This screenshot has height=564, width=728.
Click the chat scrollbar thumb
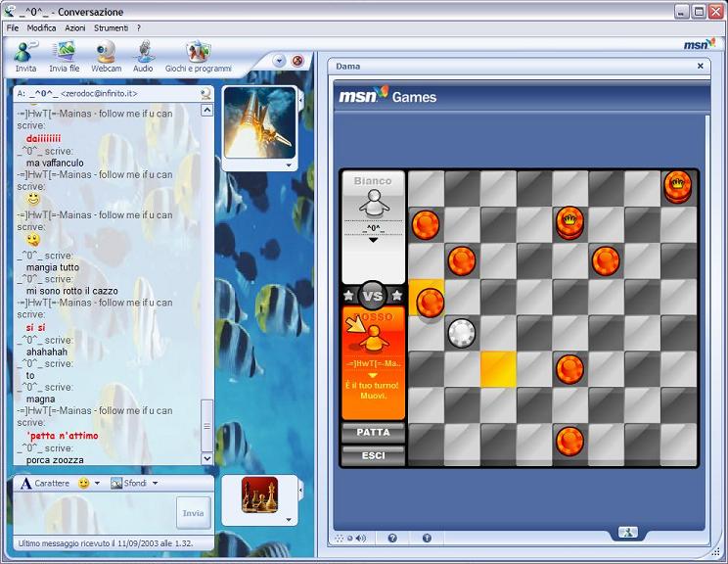[x=207, y=426]
